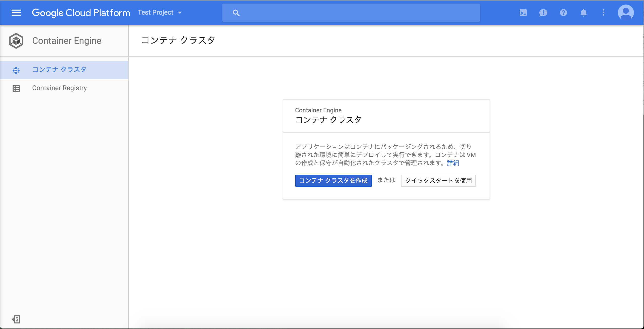644x329 pixels.
Task: Click the クイックスタートを使用 button
Action: point(438,181)
